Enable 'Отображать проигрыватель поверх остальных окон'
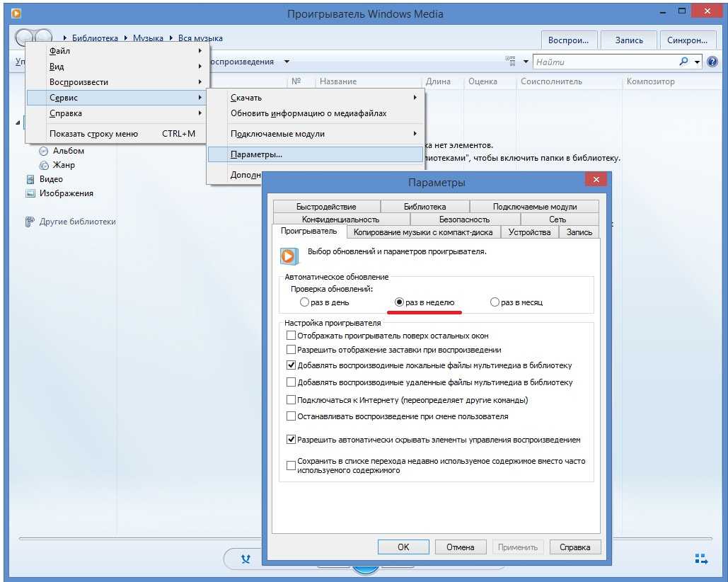This screenshot has height=582, width=728. click(291, 336)
